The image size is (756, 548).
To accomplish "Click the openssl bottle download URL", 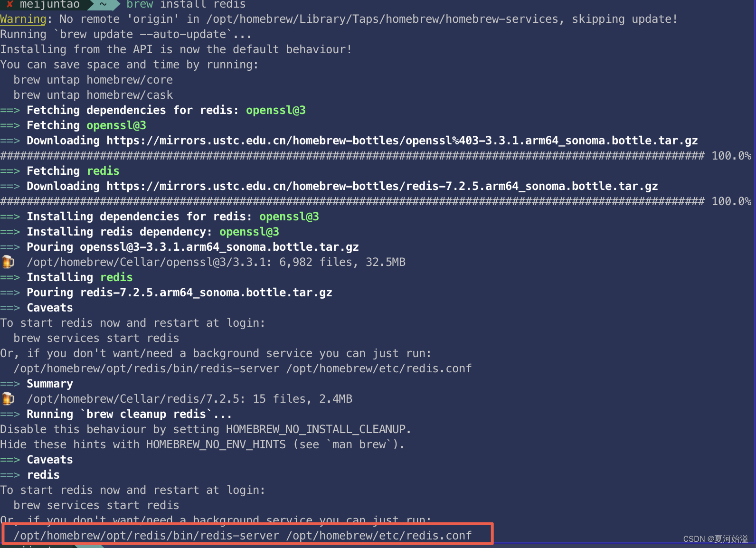I will pyautogui.click(x=402, y=141).
